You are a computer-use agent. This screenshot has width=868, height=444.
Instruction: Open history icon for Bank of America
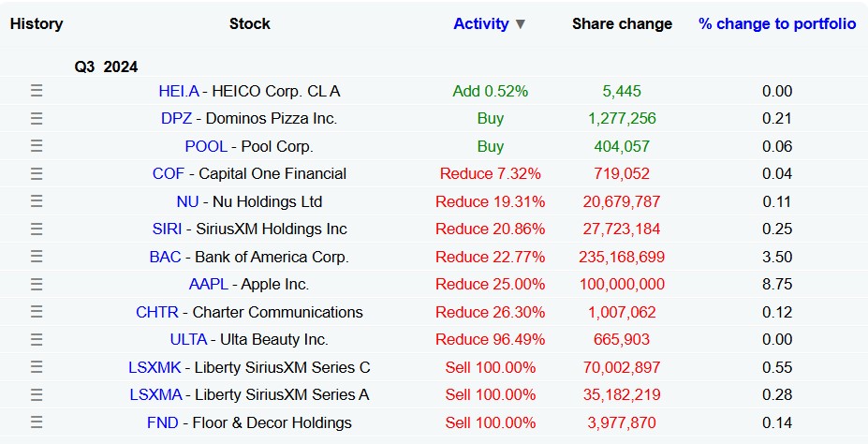[37, 257]
